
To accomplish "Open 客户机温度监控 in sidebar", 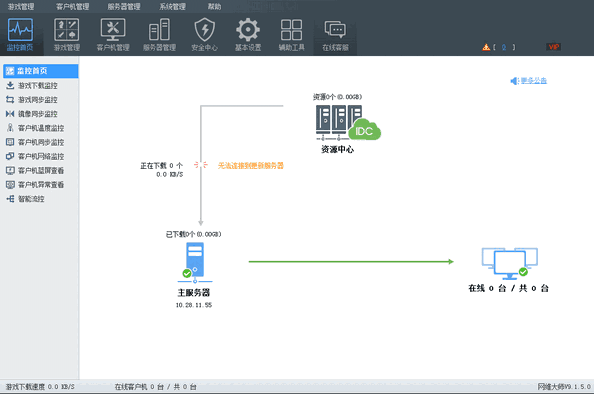I will [41, 128].
